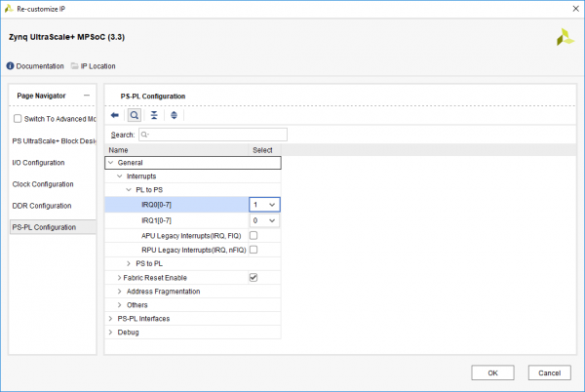Open IP Location folder icon

pyautogui.click(x=75, y=66)
